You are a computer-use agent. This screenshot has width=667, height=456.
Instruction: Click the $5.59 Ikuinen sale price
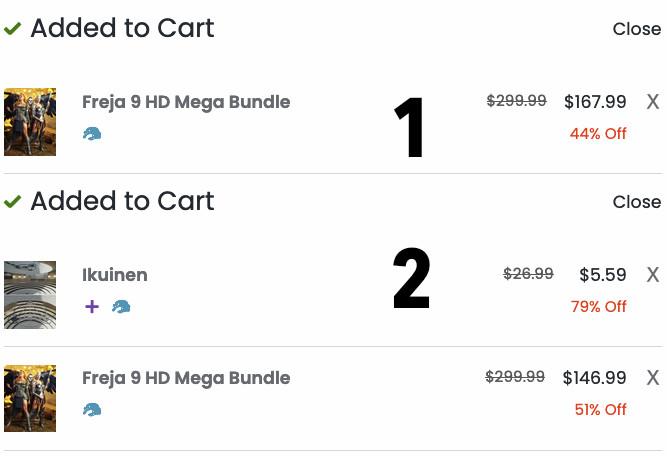603,275
